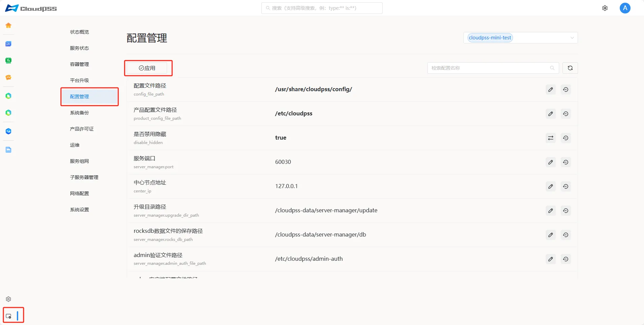Click the /etc/cloudpss/admin-auth value

[309, 259]
